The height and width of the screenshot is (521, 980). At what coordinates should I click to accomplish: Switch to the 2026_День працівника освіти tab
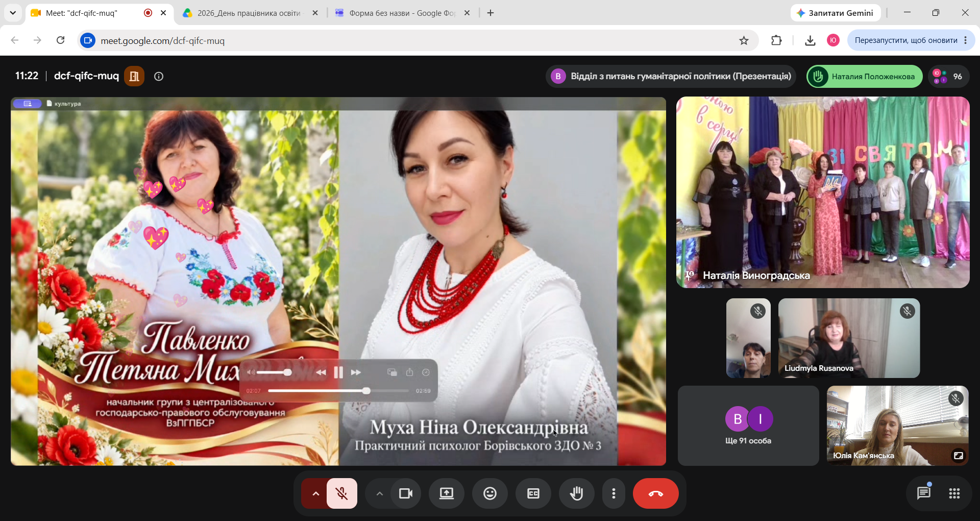[249, 13]
